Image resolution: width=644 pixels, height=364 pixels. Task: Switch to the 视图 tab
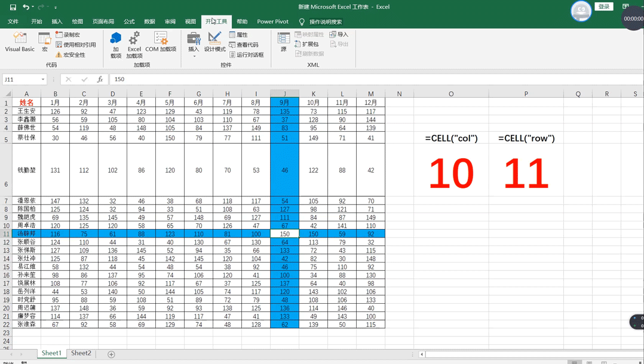191,21
